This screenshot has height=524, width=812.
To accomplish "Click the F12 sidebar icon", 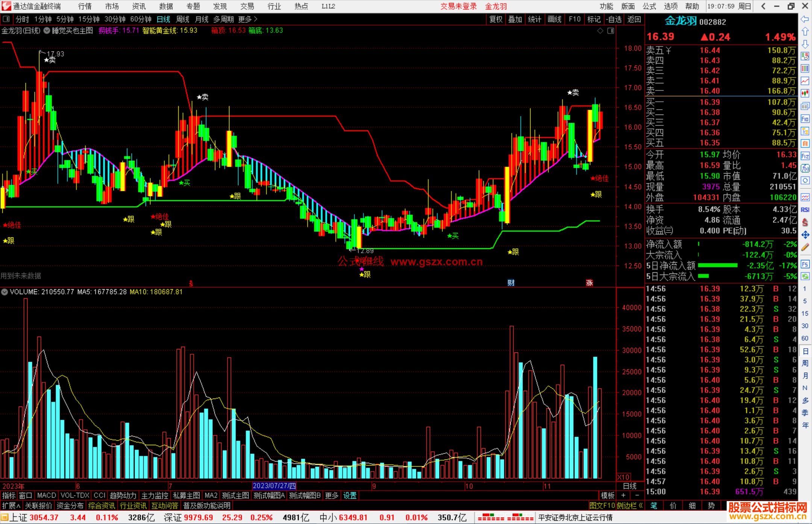I will pyautogui.click(x=805, y=156).
